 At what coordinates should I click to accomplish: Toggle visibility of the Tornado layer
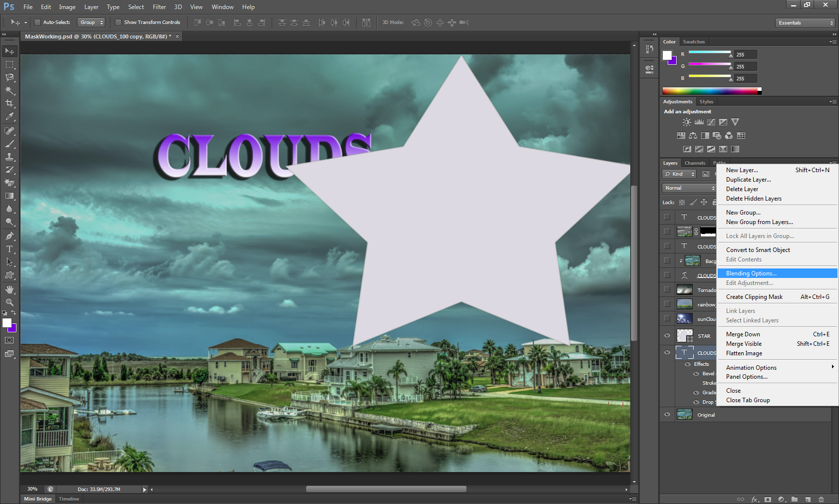(667, 289)
